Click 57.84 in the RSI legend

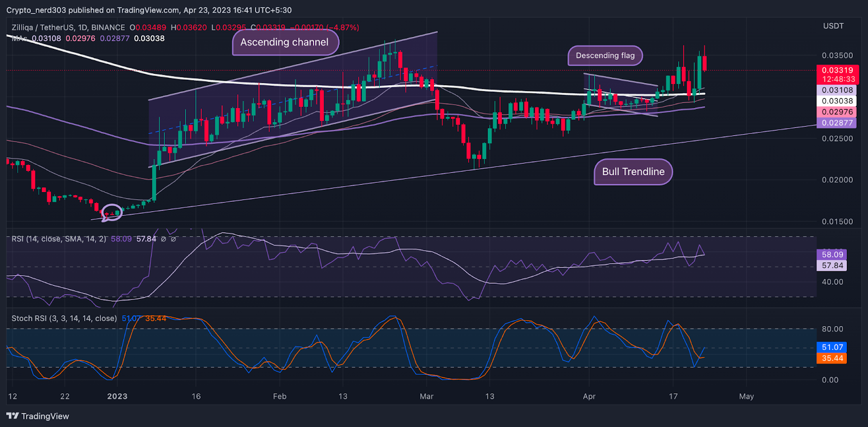click(x=146, y=239)
